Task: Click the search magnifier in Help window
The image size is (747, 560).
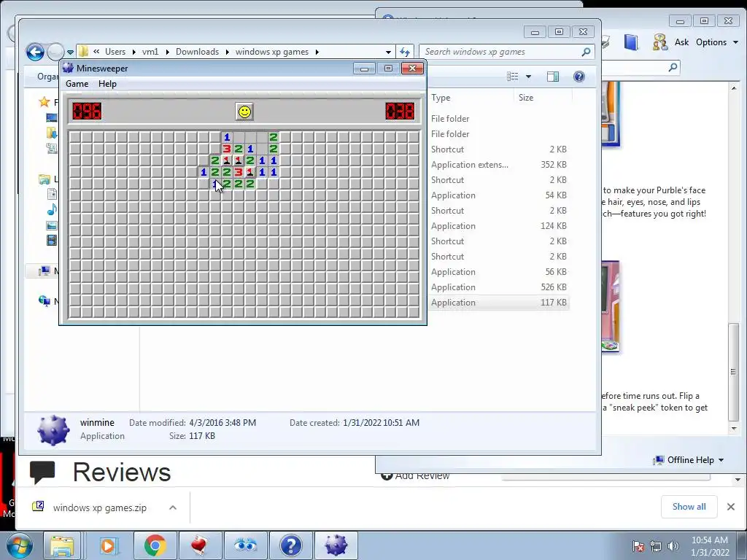Action: [x=673, y=68]
